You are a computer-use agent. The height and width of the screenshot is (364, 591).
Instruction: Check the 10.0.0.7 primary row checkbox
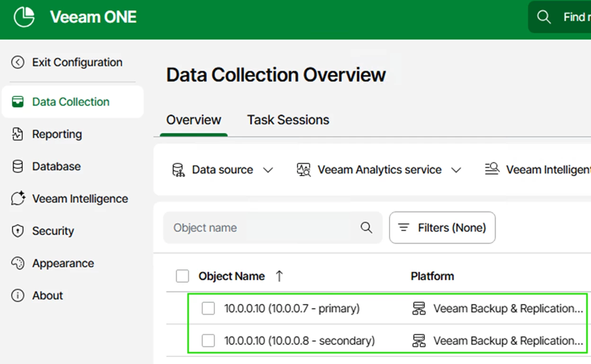coord(208,309)
